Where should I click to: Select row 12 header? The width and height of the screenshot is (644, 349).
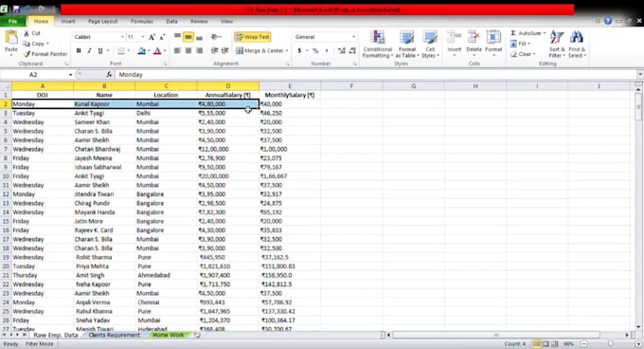pos(6,194)
